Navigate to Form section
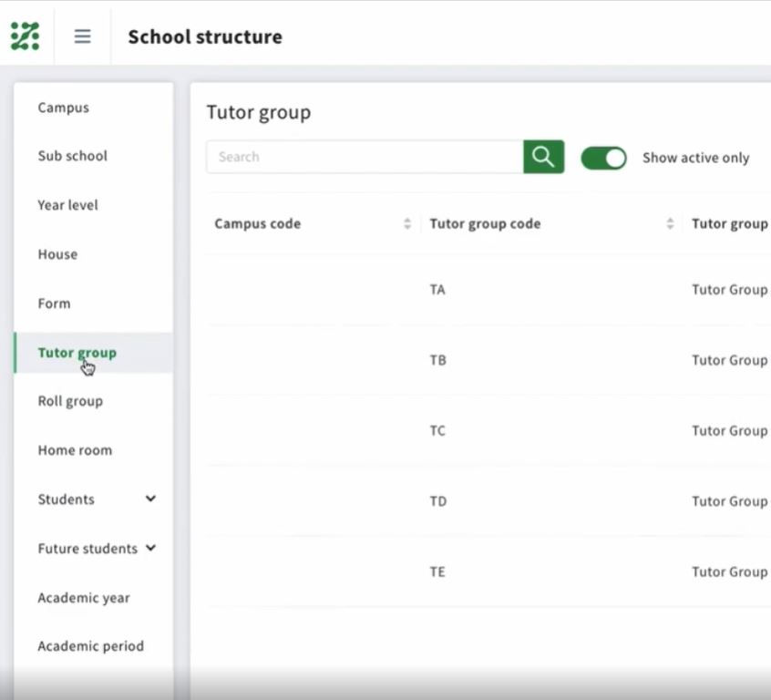 54,304
